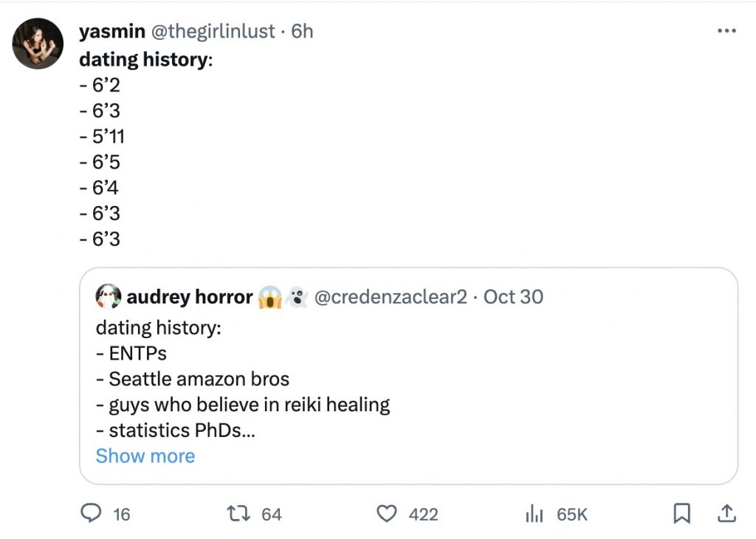This screenshot has height=539, width=756.
Task: Click the 422 likes count
Action: tap(423, 514)
